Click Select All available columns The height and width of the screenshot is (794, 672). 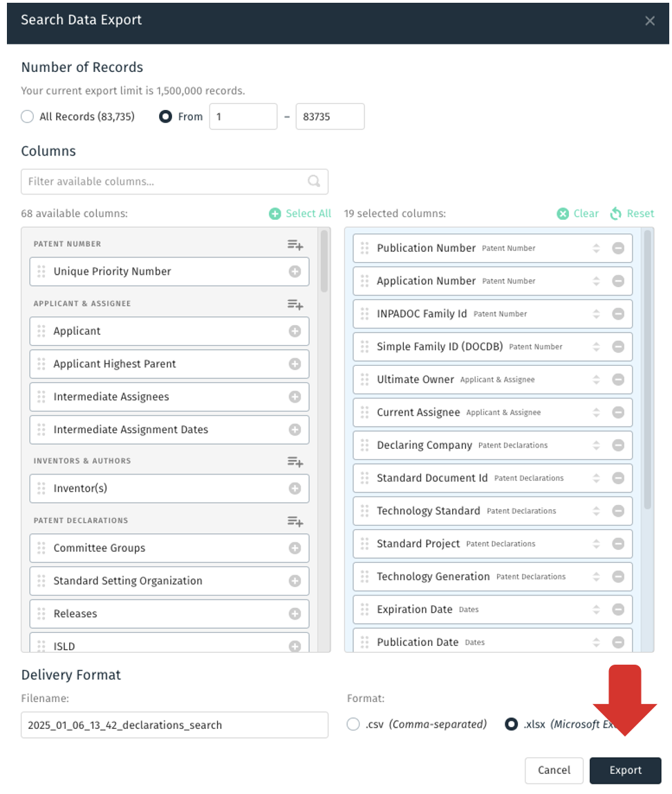(300, 214)
